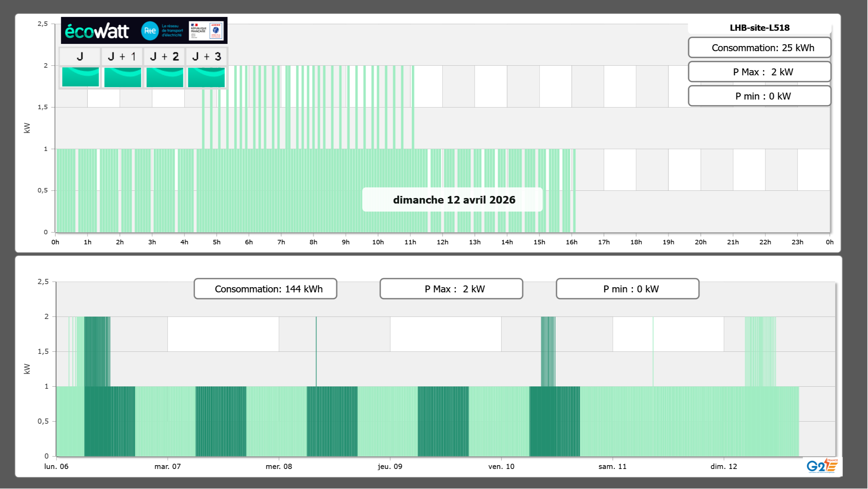Click the 12h mark on the daily axis
This screenshot has height=489, width=868.
point(442,242)
